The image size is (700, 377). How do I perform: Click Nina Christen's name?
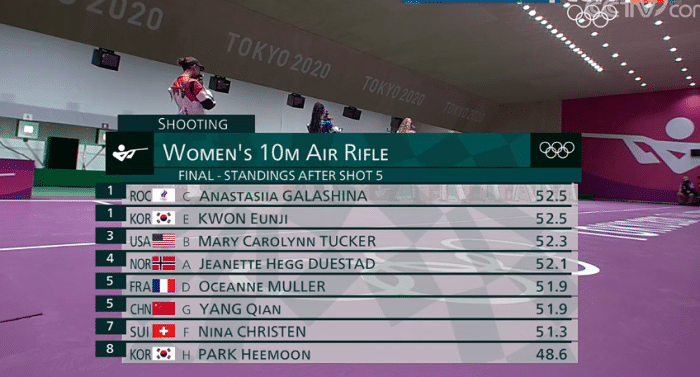(x=252, y=332)
